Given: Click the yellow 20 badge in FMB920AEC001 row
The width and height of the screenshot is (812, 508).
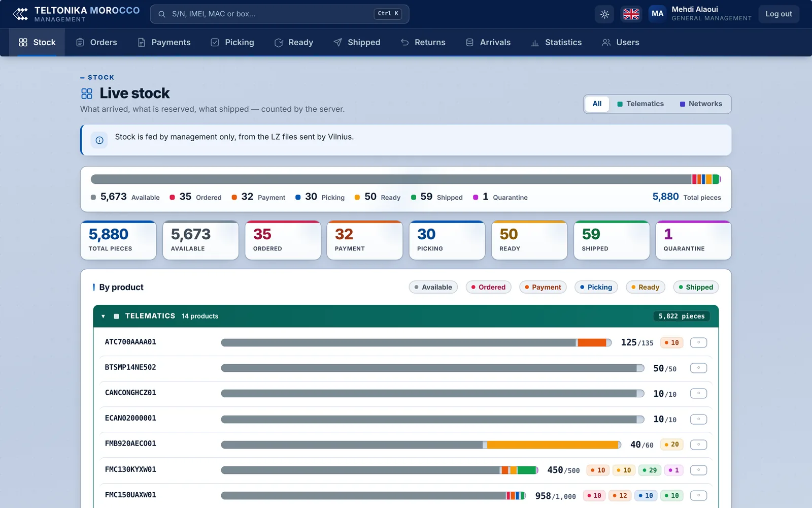Looking at the screenshot, I should 672,445.
